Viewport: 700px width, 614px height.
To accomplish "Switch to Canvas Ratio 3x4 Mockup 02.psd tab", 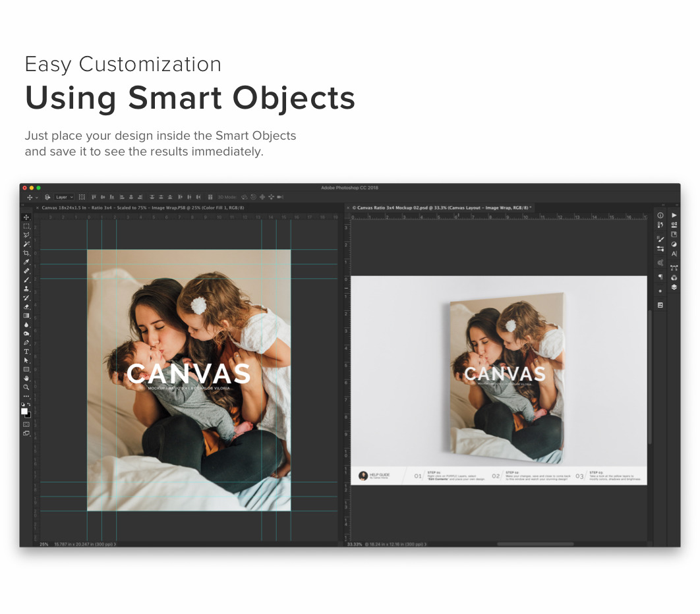I will click(442, 208).
